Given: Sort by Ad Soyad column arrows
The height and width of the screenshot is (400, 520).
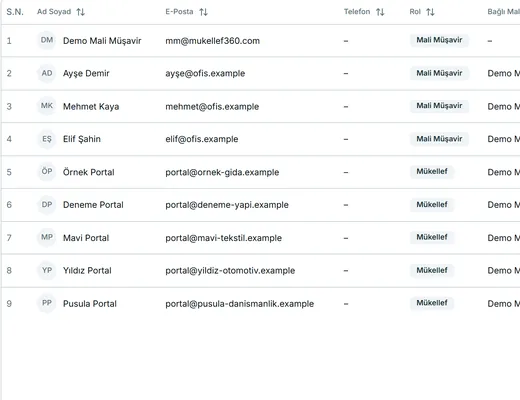Looking at the screenshot, I should click(x=80, y=12).
